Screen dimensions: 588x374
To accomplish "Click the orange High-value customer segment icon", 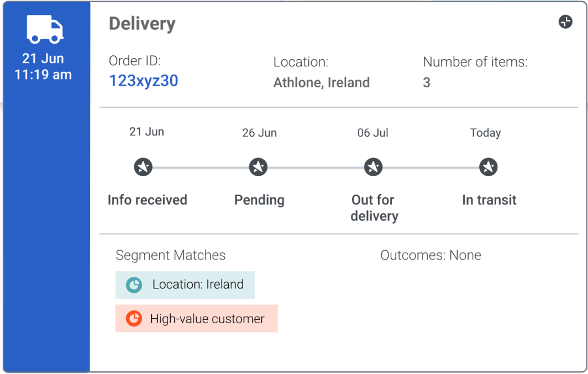I will tap(134, 319).
